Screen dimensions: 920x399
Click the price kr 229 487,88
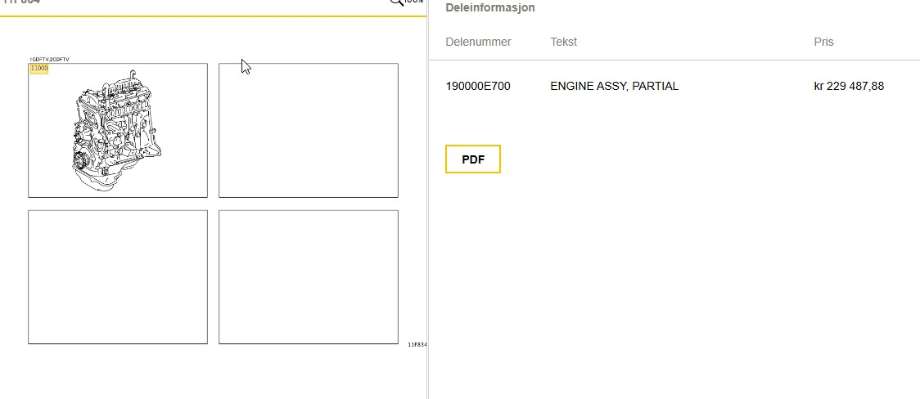click(849, 86)
